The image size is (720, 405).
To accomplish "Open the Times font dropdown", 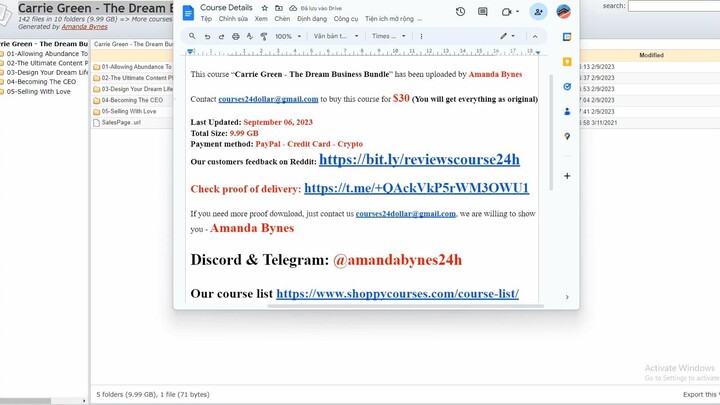I will [x=385, y=36].
